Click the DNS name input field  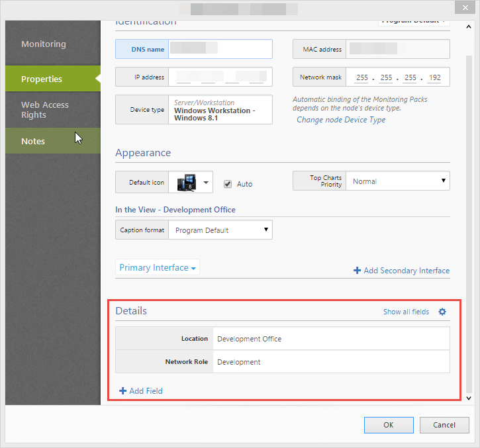pos(220,49)
